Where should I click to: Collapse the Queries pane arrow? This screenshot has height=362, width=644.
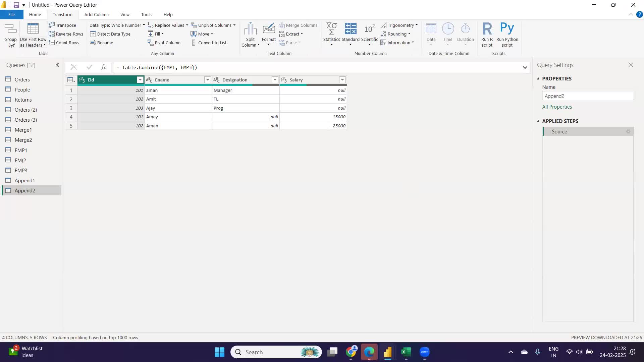(x=57, y=65)
